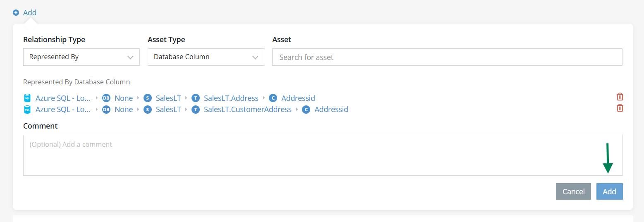Image resolution: width=644 pixels, height=222 pixels.
Task: Click the schema S icon in first row
Action: 148,98
